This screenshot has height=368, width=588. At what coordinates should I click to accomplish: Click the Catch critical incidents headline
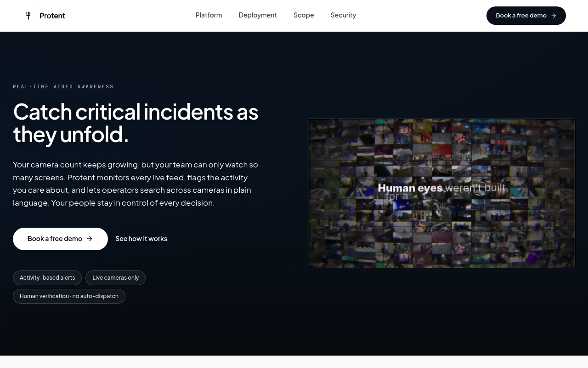coord(136,123)
